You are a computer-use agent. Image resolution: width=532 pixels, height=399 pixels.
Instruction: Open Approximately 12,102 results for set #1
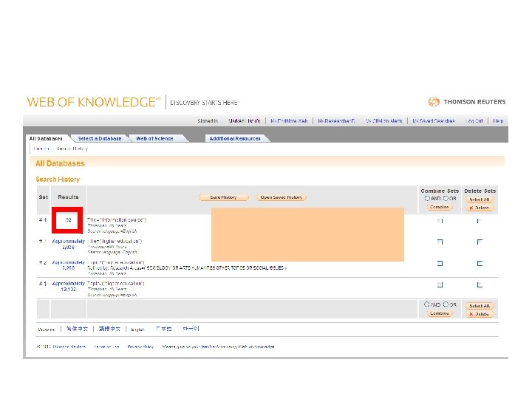point(68,287)
